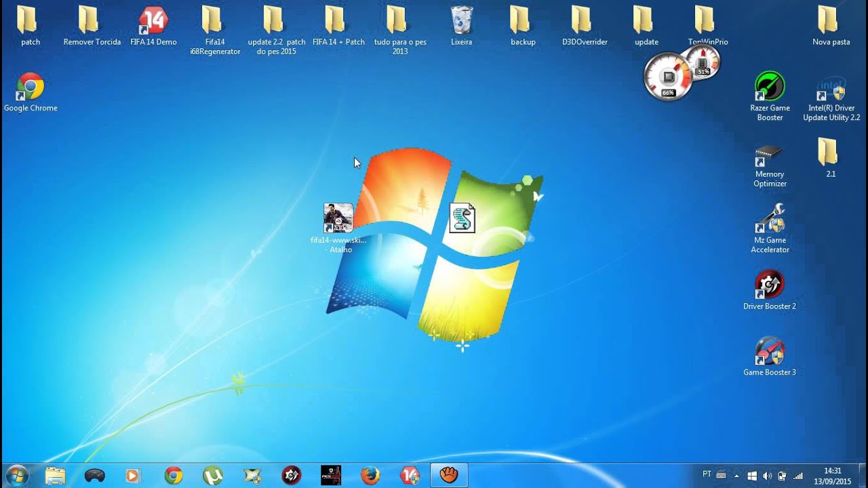
Task: Click the keyboard icon in system tray
Action: pyautogui.click(x=721, y=476)
